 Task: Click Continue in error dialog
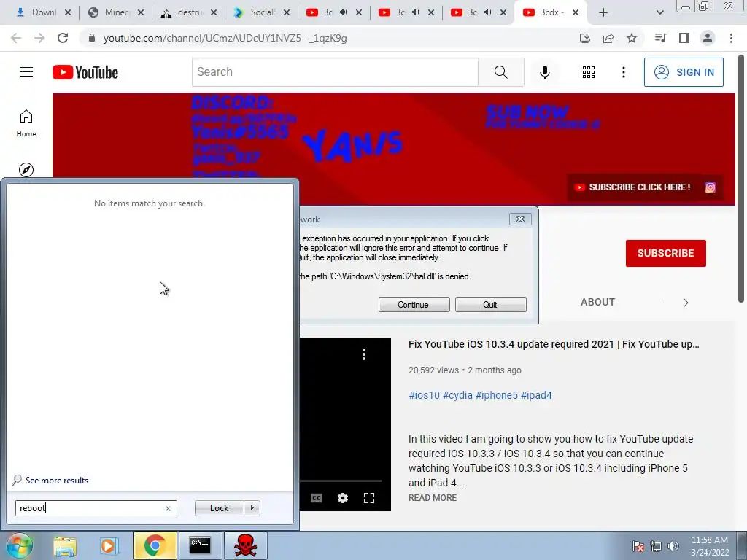tap(414, 305)
